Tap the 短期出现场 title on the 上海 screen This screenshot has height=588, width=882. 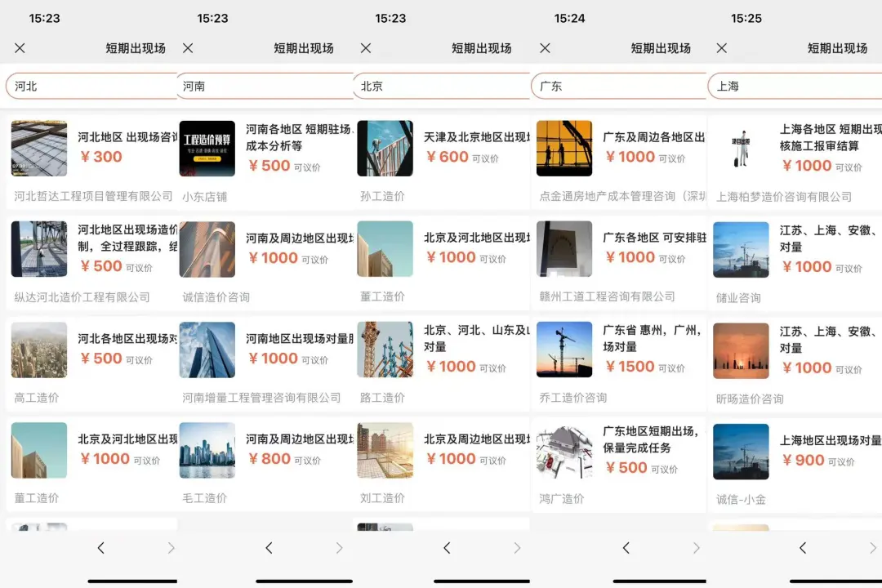(836, 48)
